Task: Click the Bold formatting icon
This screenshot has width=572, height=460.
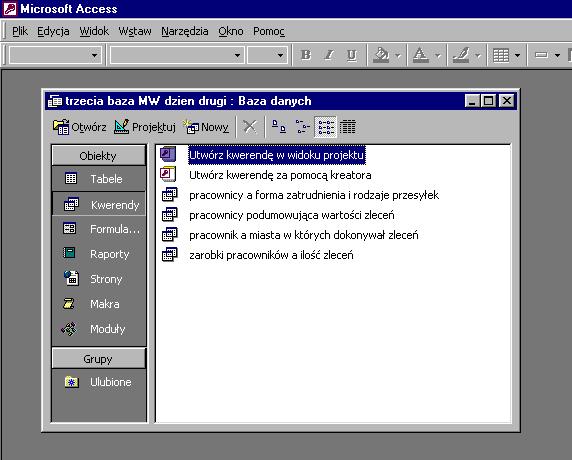Action: (306, 55)
